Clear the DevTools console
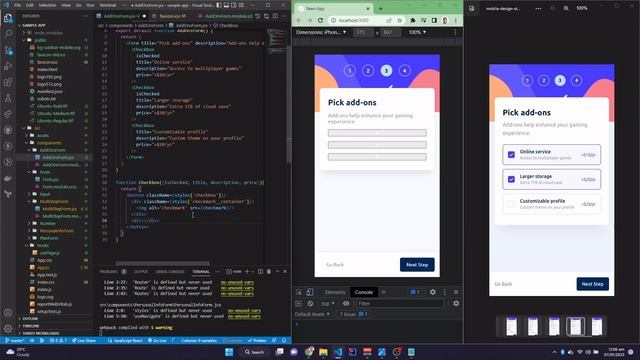Viewport: 640px width, 360px height. [310, 304]
